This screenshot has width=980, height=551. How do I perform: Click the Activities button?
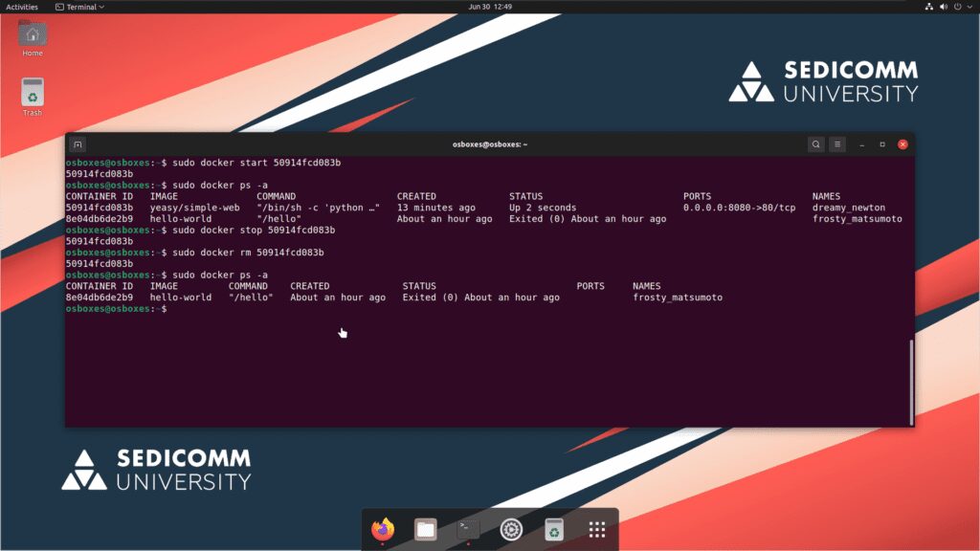point(22,7)
